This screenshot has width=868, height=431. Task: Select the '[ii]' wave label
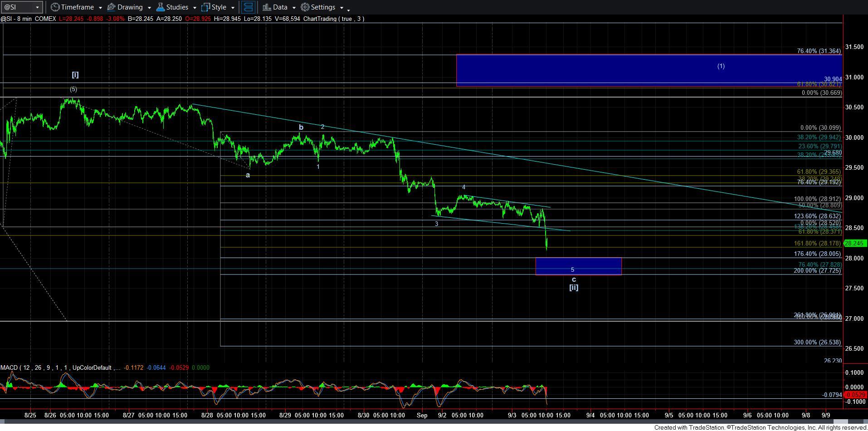pyautogui.click(x=574, y=287)
